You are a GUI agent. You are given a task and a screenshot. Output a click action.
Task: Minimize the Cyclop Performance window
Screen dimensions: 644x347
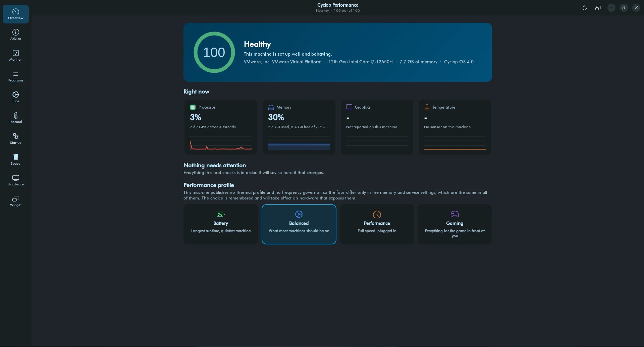tap(611, 8)
